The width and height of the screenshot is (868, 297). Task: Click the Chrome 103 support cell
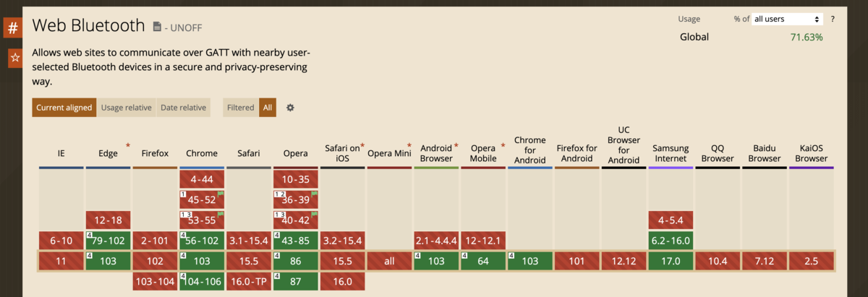202,261
